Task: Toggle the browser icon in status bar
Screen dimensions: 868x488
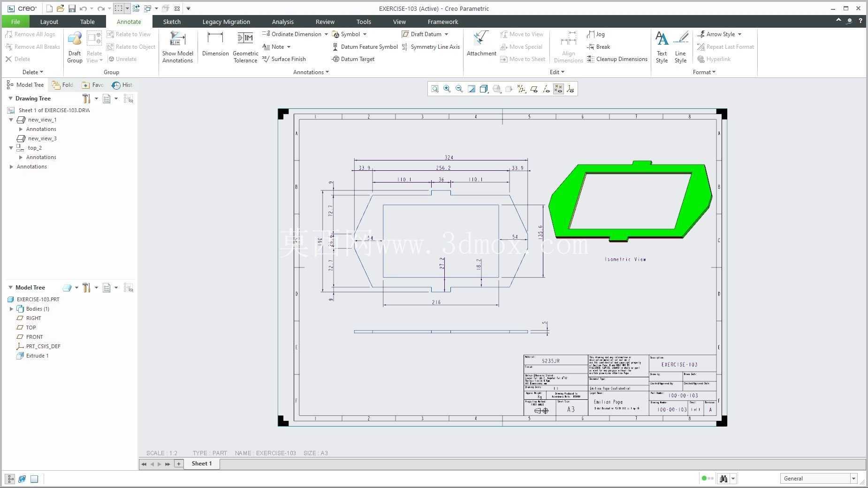Action: pos(22,479)
